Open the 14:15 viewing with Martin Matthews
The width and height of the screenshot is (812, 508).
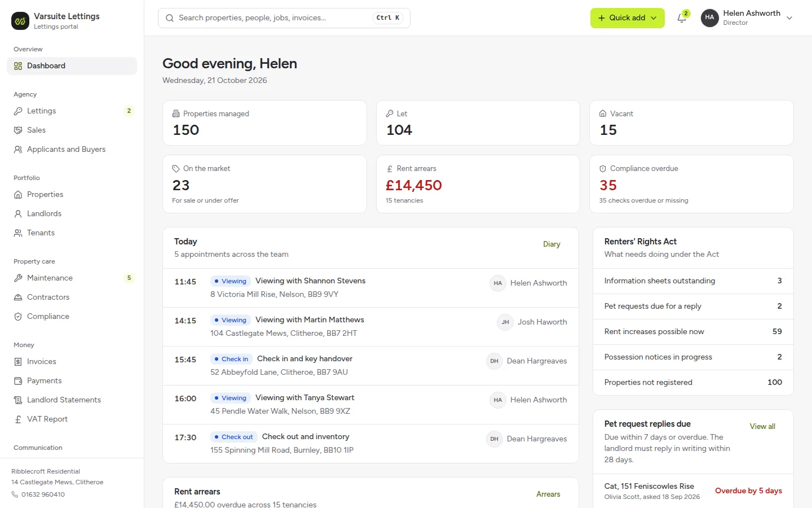pyautogui.click(x=370, y=327)
